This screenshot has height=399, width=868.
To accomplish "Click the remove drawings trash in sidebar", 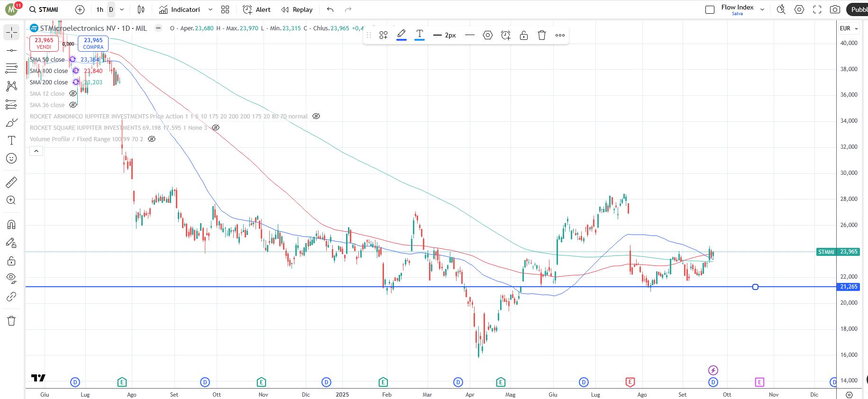I will tap(11, 321).
